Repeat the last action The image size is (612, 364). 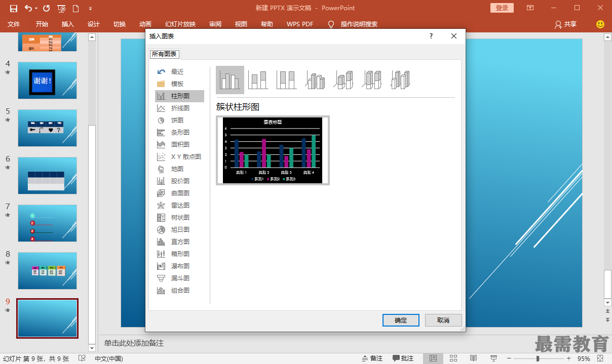point(47,8)
